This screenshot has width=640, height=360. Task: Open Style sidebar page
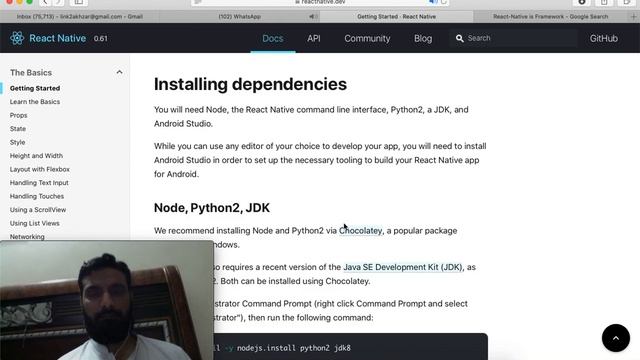pos(18,142)
